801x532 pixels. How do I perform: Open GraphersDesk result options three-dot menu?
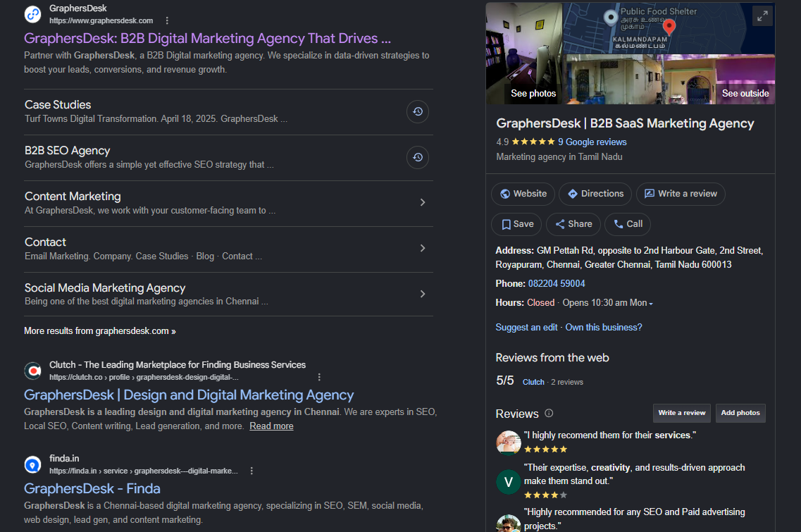click(167, 20)
